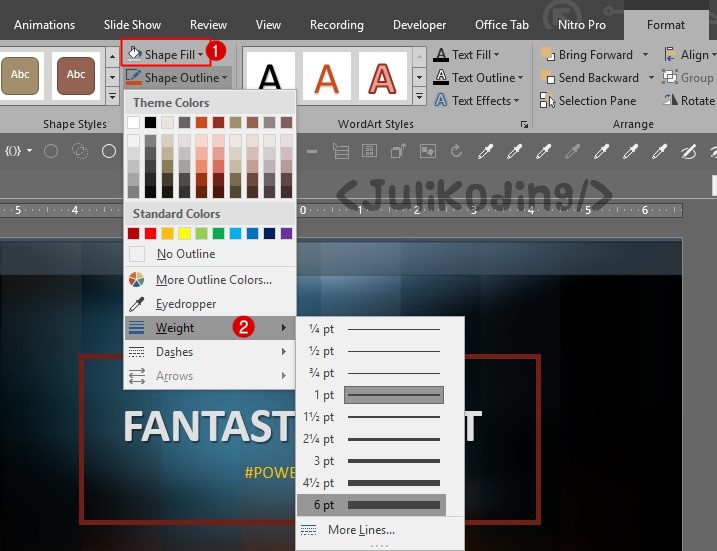Apply the brown Abc shape style
Image resolution: width=717 pixels, height=551 pixels.
[x=75, y=75]
